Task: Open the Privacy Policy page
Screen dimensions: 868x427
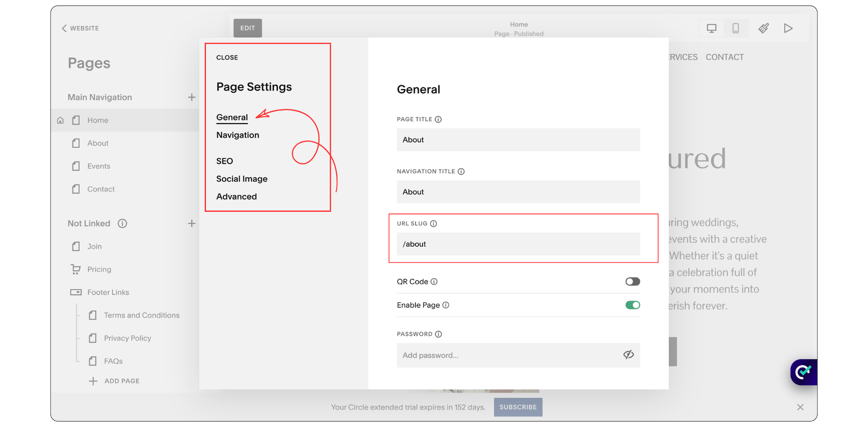Action: (128, 338)
